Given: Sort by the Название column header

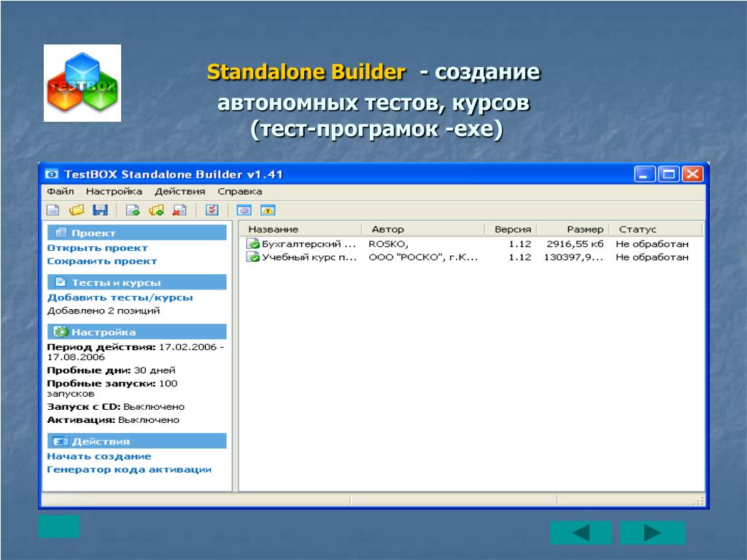Looking at the screenshot, I should click(300, 229).
